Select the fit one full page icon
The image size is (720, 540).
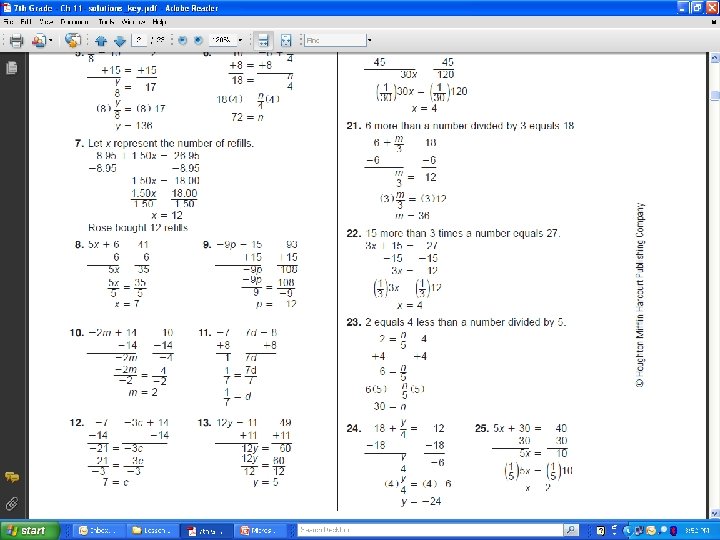(x=286, y=40)
